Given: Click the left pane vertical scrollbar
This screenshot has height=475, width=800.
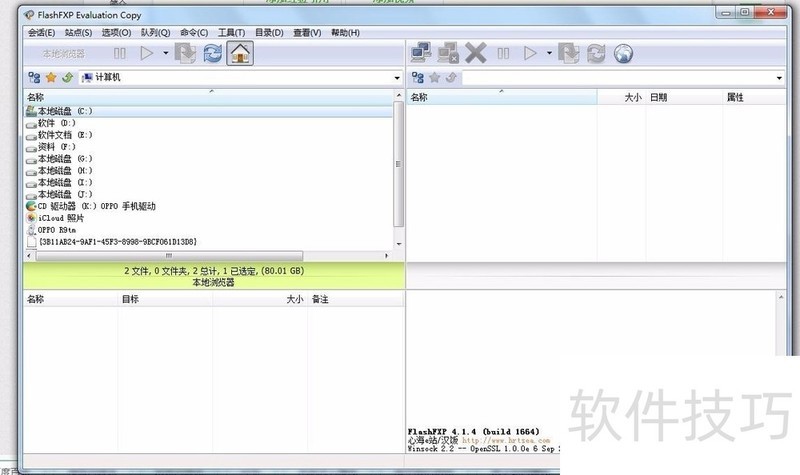Looking at the screenshot, I should 398,164.
